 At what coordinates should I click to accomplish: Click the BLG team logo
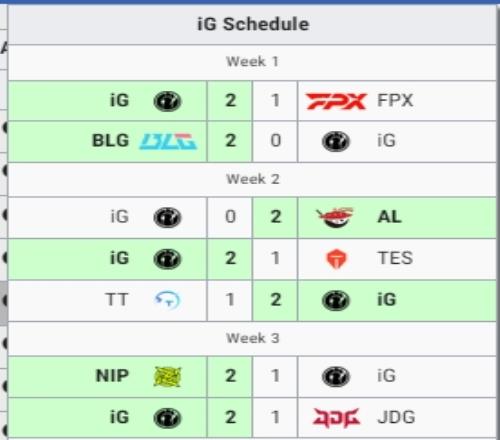(x=168, y=141)
